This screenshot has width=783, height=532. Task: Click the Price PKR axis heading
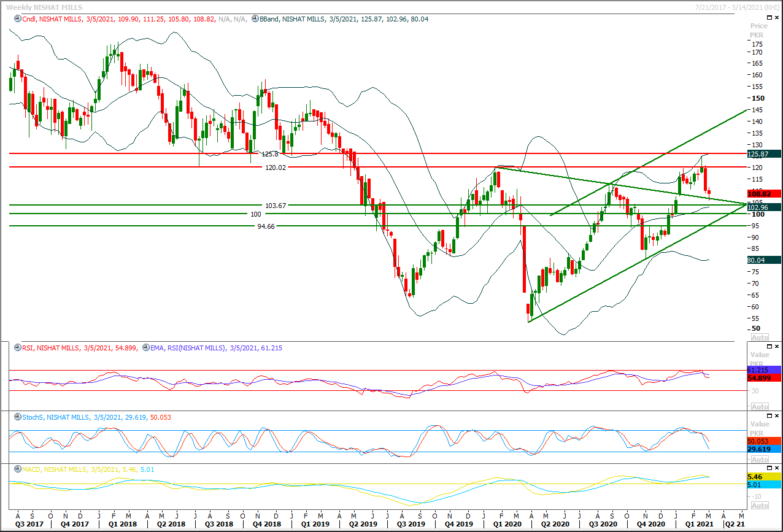click(x=759, y=31)
